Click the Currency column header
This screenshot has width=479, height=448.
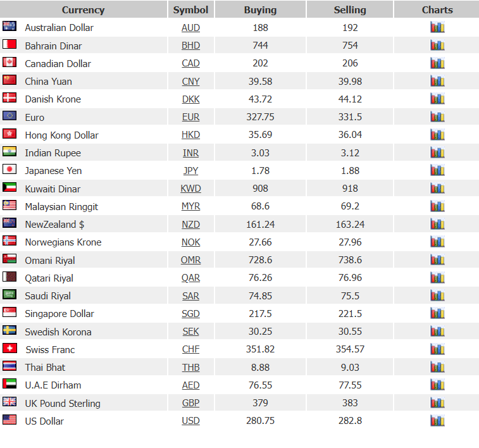[x=84, y=9]
